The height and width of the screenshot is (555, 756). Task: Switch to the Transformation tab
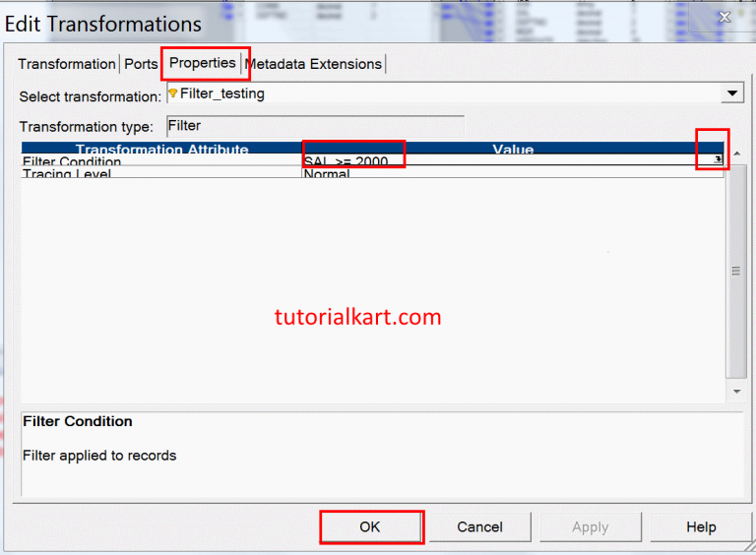[x=67, y=64]
